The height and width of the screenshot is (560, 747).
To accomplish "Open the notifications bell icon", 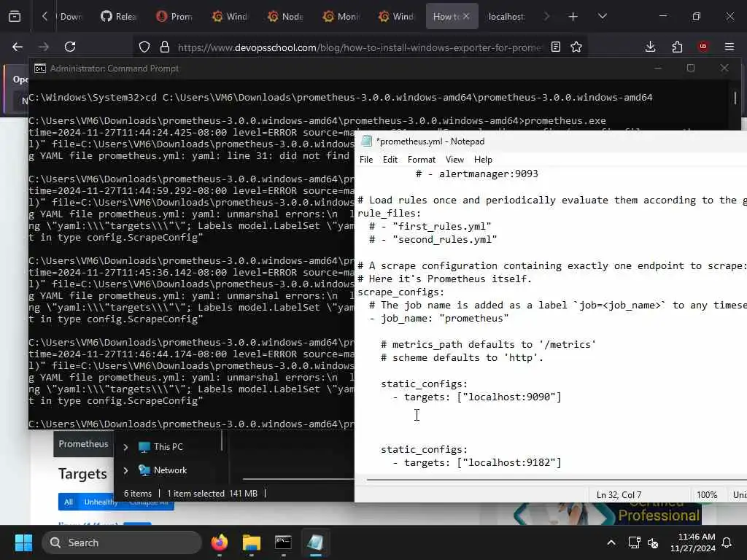I will pos(727,542).
